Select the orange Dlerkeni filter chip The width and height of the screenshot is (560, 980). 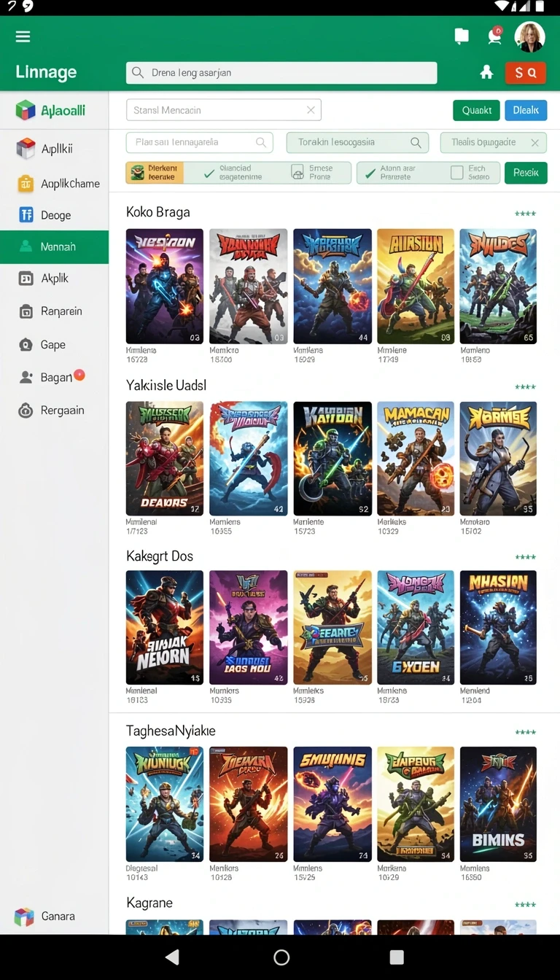coord(155,173)
